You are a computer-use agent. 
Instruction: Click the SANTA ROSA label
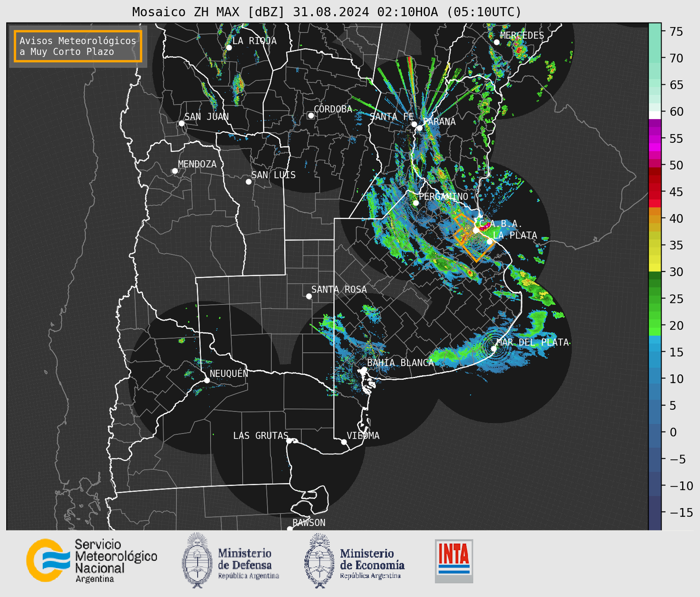339,289
